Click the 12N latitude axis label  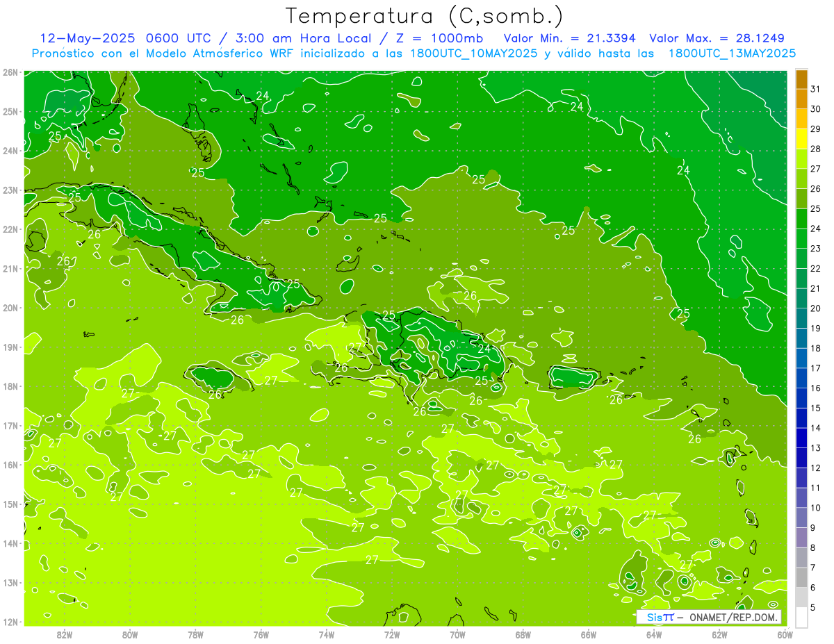pyautogui.click(x=10, y=622)
